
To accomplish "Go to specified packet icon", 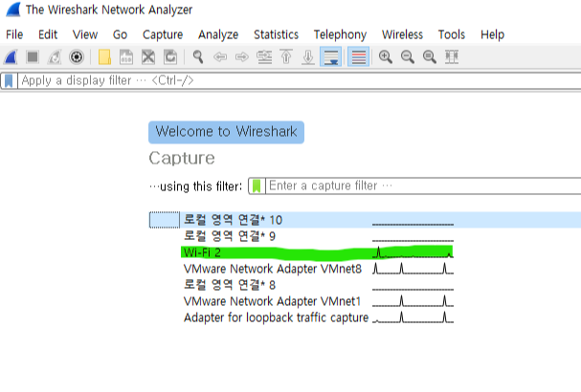I will (x=264, y=57).
